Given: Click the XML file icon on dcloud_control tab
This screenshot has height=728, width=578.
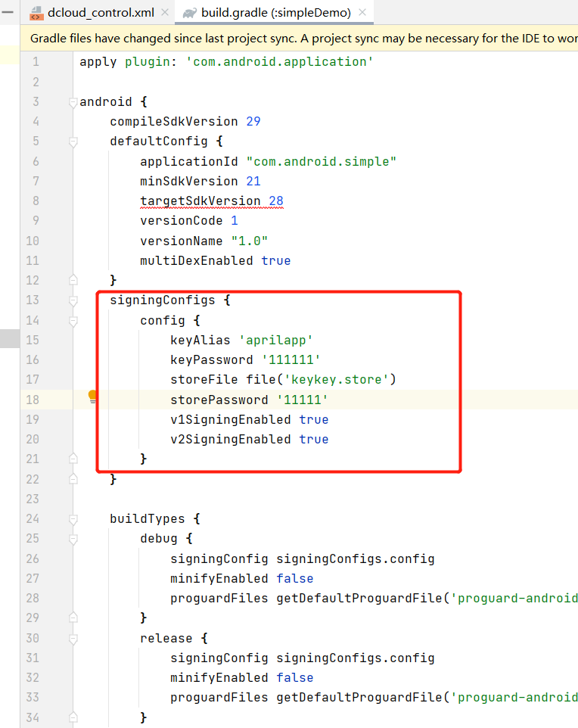Looking at the screenshot, I should pyautogui.click(x=36, y=13).
